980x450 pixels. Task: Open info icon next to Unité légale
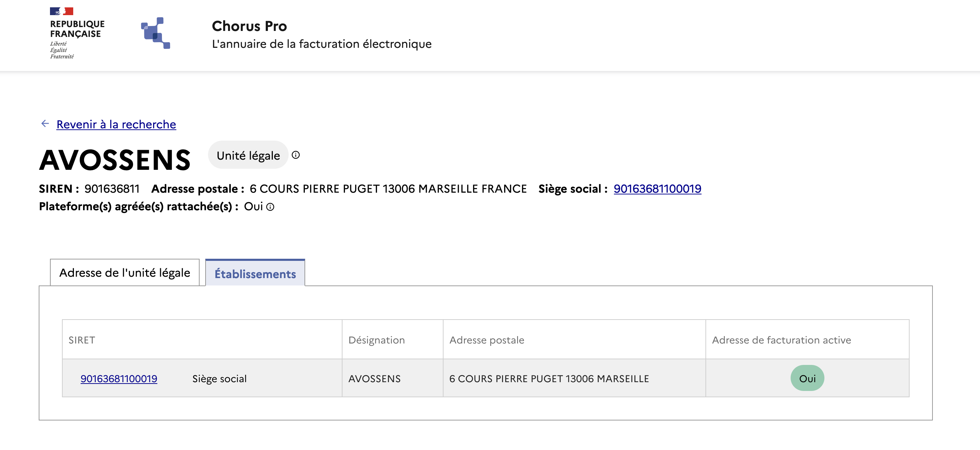(x=296, y=155)
